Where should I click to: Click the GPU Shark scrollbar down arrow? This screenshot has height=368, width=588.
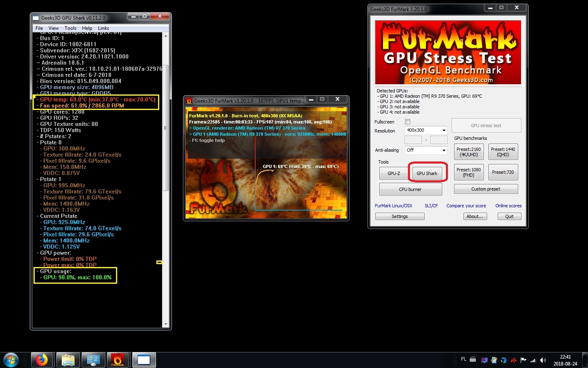pyautogui.click(x=166, y=324)
